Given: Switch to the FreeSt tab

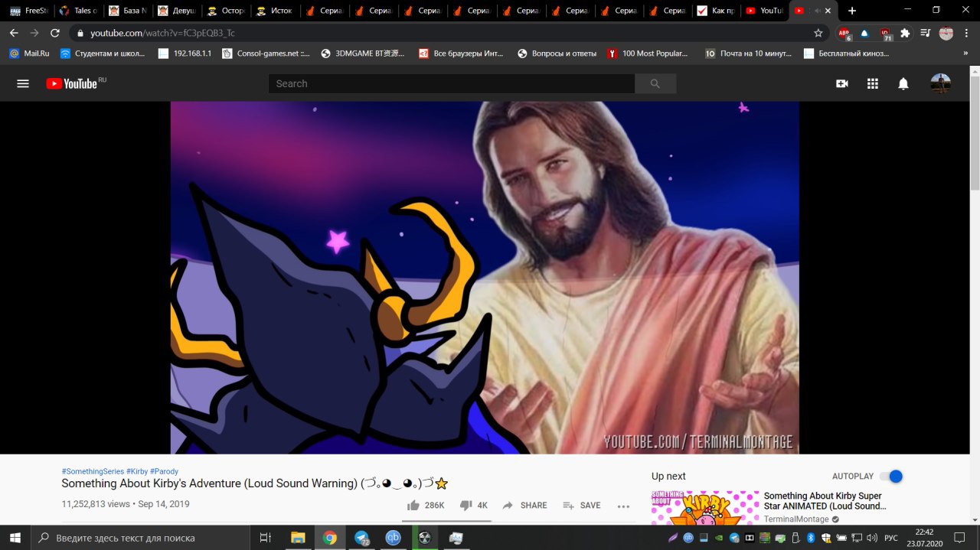Looking at the screenshot, I should (x=28, y=11).
